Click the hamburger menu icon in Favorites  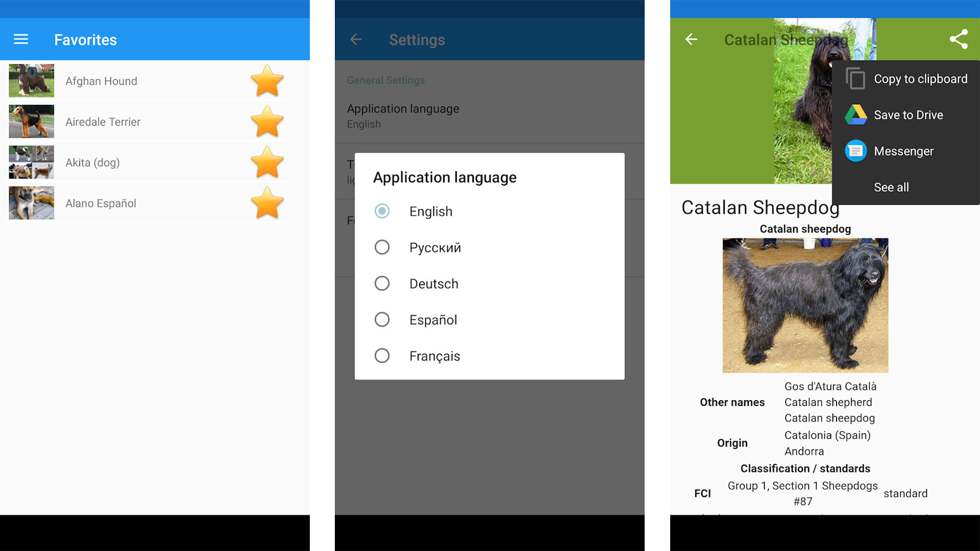[21, 39]
